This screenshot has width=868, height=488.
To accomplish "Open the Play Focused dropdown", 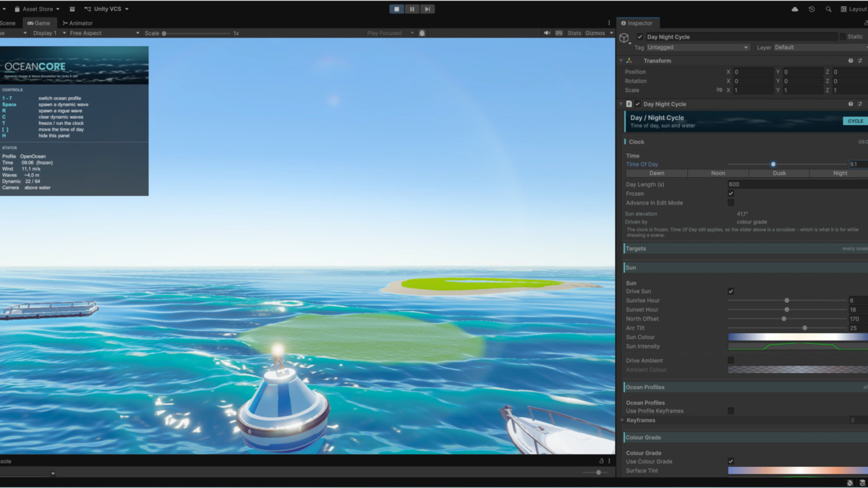I will 391,33.
